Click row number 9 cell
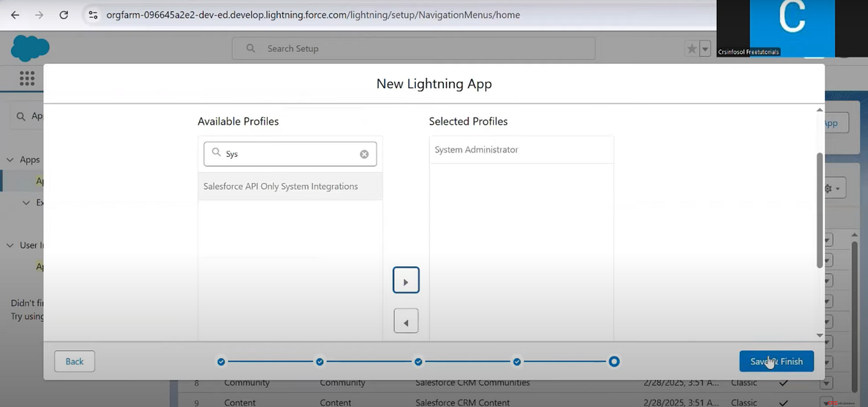Screen dimensions: 868x407 click(x=197, y=402)
